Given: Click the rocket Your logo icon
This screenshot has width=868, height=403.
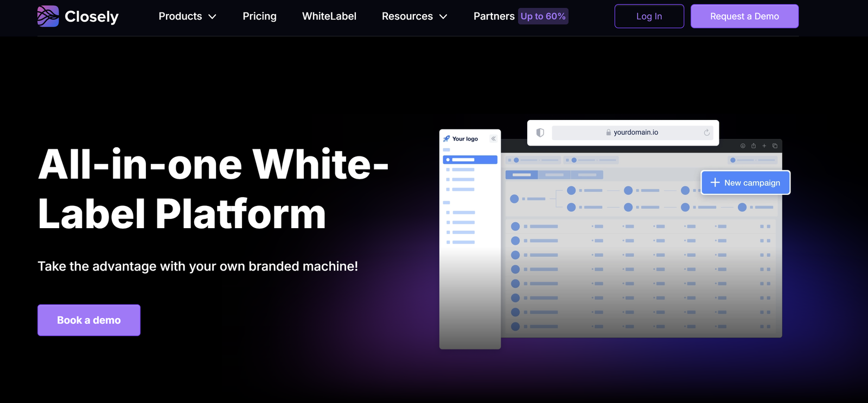Looking at the screenshot, I should [x=446, y=138].
